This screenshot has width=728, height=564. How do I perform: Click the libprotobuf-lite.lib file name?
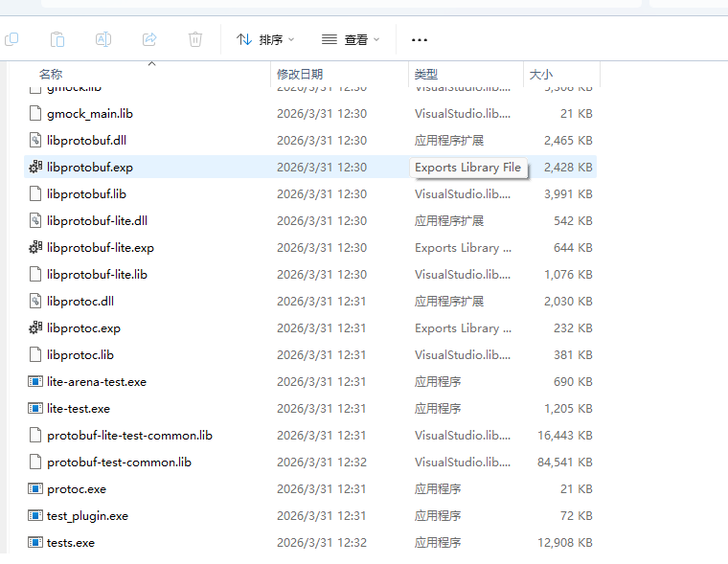click(x=97, y=275)
